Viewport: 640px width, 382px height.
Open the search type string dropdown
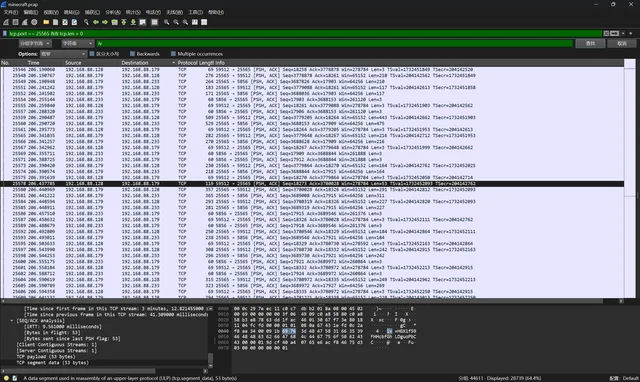coord(78,43)
